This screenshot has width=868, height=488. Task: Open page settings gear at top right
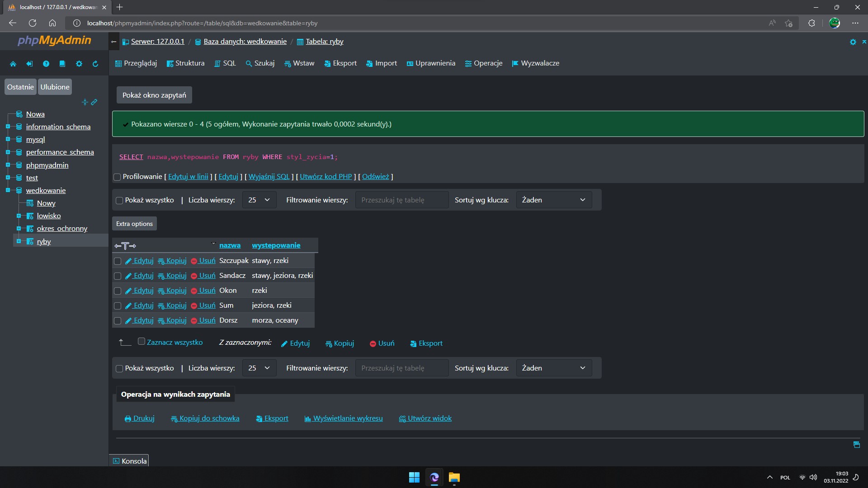pyautogui.click(x=853, y=42)
